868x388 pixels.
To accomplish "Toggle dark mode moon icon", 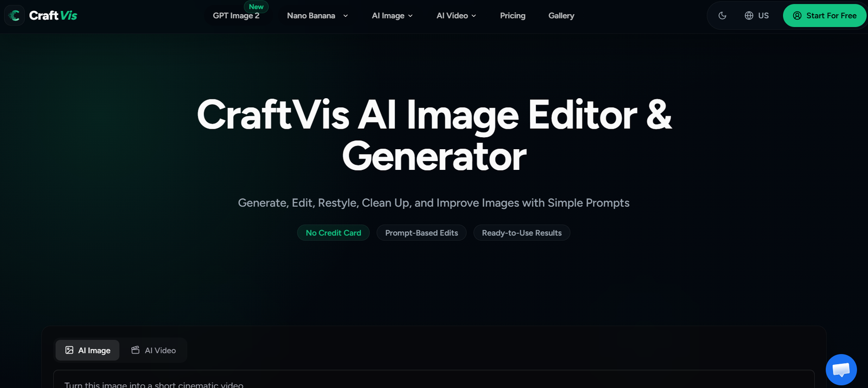I will pos(722,16).
